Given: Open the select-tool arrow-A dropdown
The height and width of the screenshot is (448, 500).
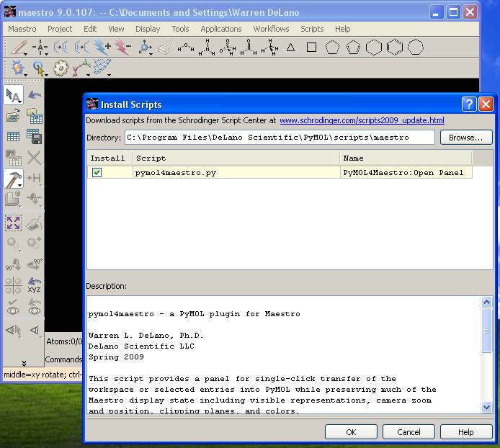Looking at the screenshot, I should pos(20,102).
